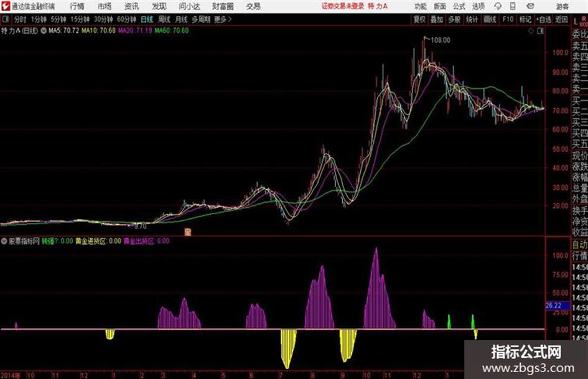
Task: Click the 叠加 overlay toolbar button
Action: [x=437, y=19]
